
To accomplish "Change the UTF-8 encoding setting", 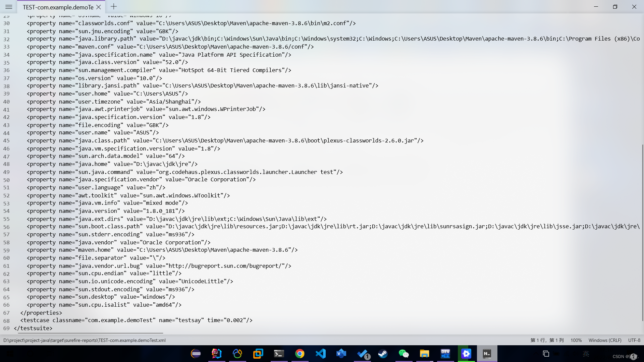I will click(x=634, y=340).
